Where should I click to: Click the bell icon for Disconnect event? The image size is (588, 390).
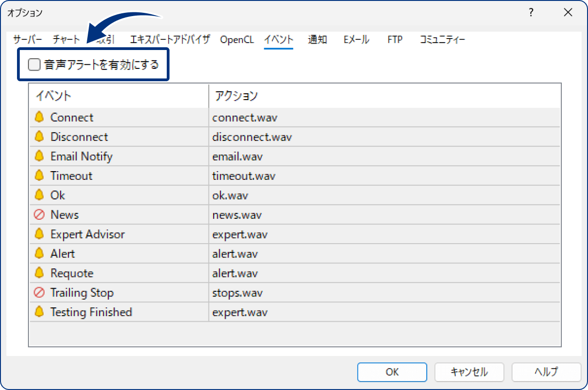pyautogui.click(x=39, y=137)
